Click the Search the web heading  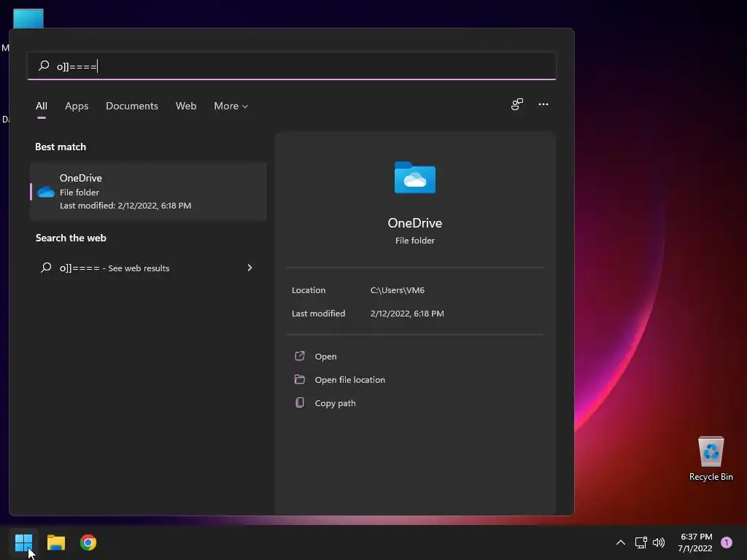pyautogui.click(x=71, y=238)
